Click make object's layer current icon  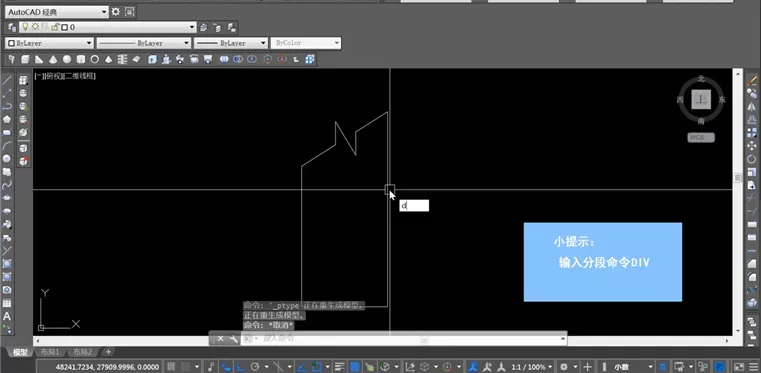tap(204, 28)
